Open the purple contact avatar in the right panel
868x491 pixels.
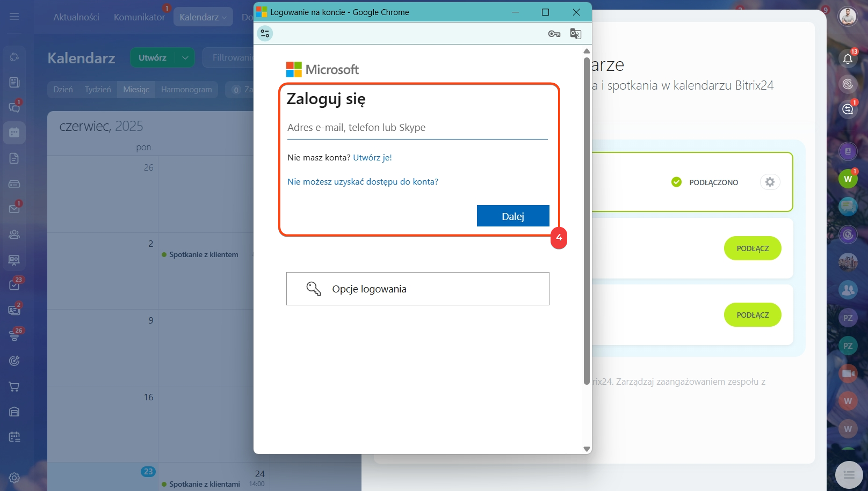(x=848, y=151)
